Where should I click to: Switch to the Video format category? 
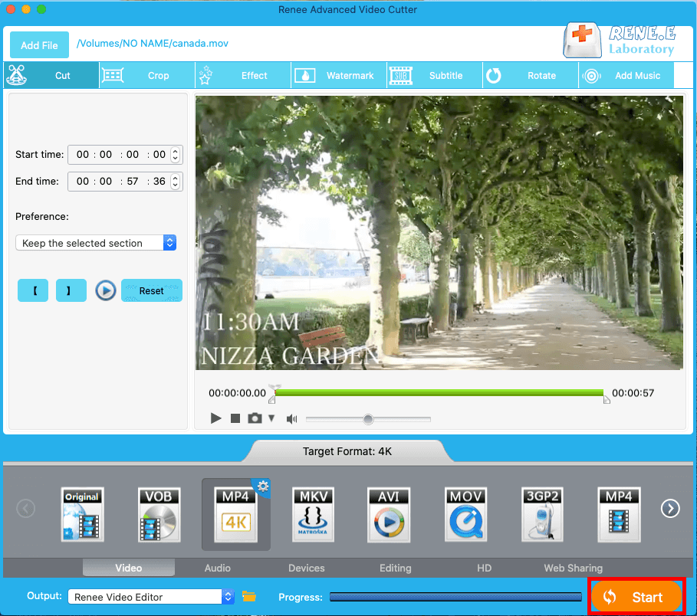129,568
